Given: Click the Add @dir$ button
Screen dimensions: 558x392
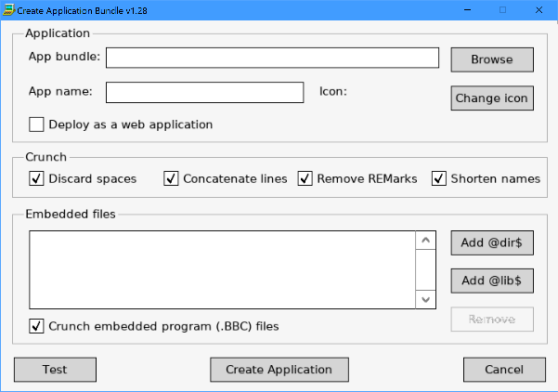Looking at the screenshot, I should pyautogui.click(x=492, y=242).
